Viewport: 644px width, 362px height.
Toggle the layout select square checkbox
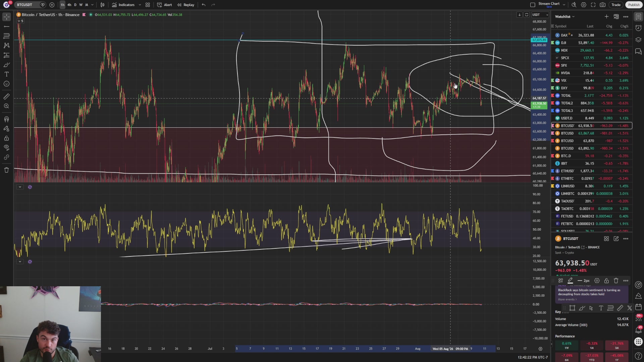[533, 5]
